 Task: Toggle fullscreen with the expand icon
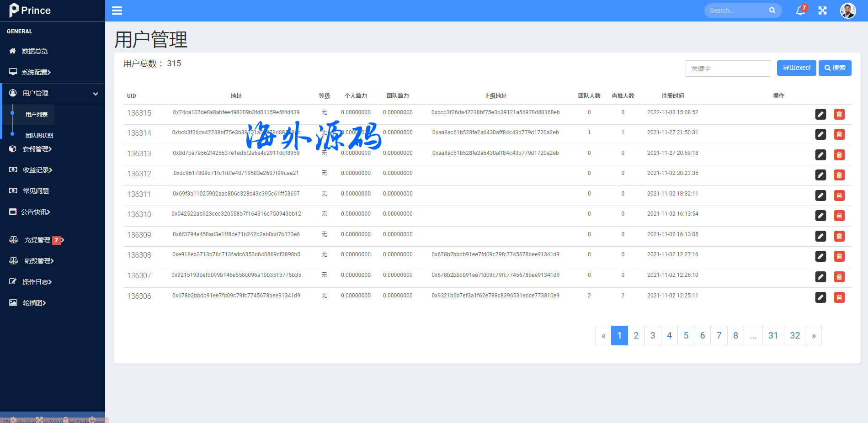822,11
